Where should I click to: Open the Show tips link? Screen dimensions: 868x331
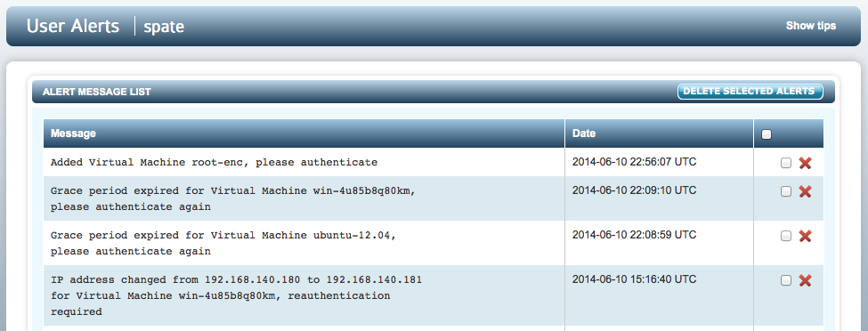tap(811, 26)
